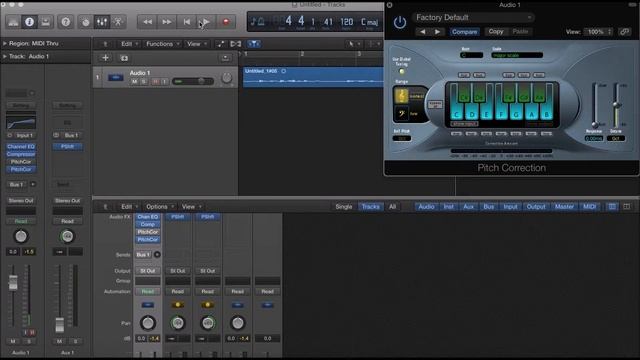The height and width of the screenshot is (360, 640).
Task: Load previous plug-in preset arrow
Action: [422, 31]
